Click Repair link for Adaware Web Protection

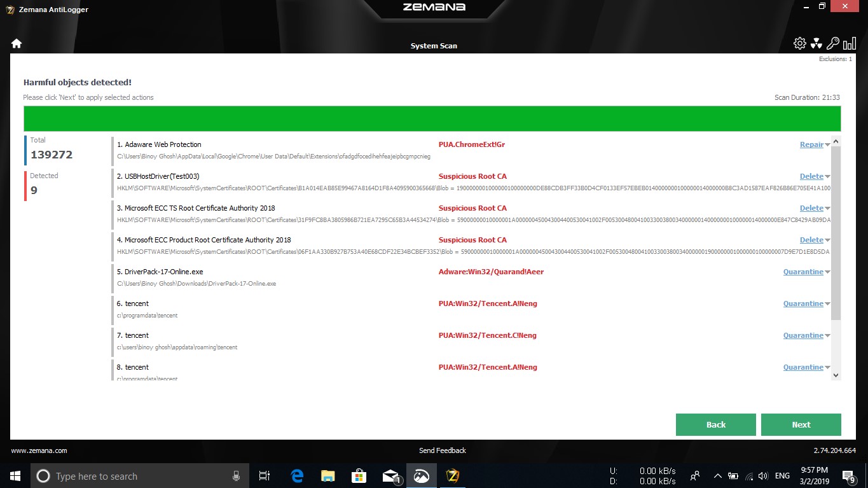click(811, 144)
